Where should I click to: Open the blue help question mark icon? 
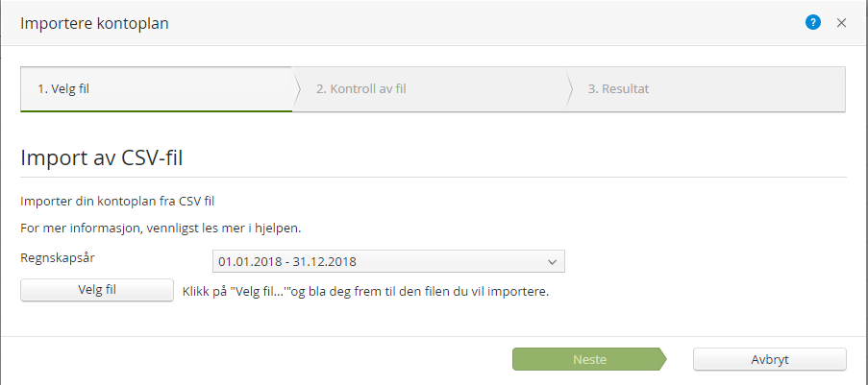tap(812, 23)
